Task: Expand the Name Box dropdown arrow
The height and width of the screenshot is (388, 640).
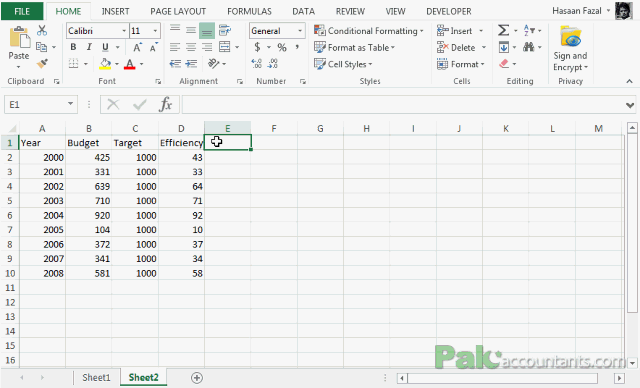Action: [x=70, y=104]
